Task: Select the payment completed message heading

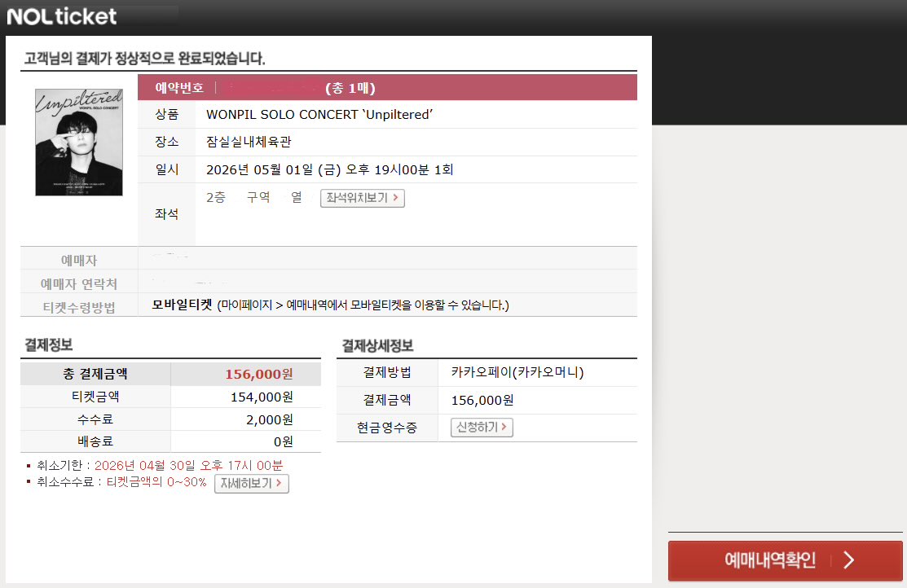Action: pos(144,58)
